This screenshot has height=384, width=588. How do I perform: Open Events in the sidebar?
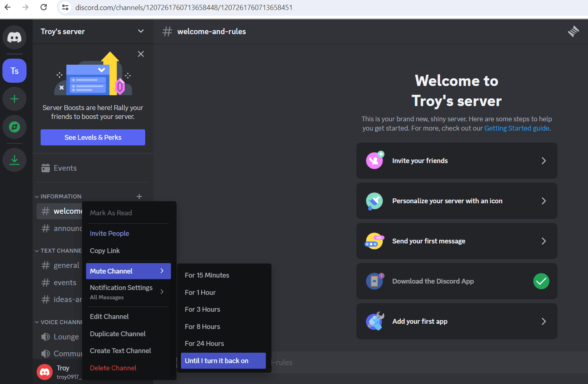[x=65, y=168]
